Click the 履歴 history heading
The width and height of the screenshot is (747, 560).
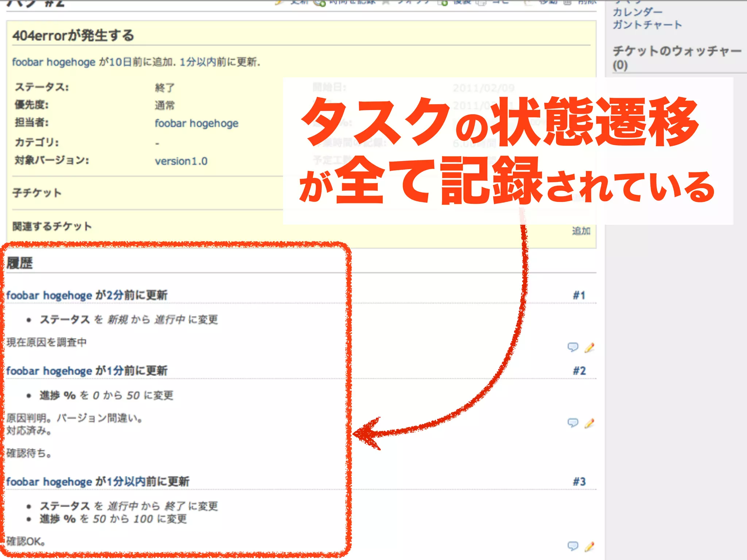pos(20,263)
